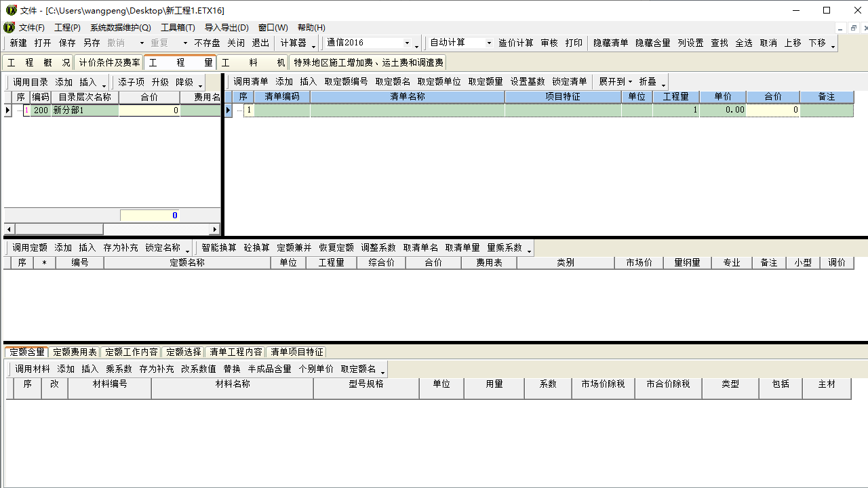
Task: Toggle the 隐藏含量 option
Action: pos(652,43)
